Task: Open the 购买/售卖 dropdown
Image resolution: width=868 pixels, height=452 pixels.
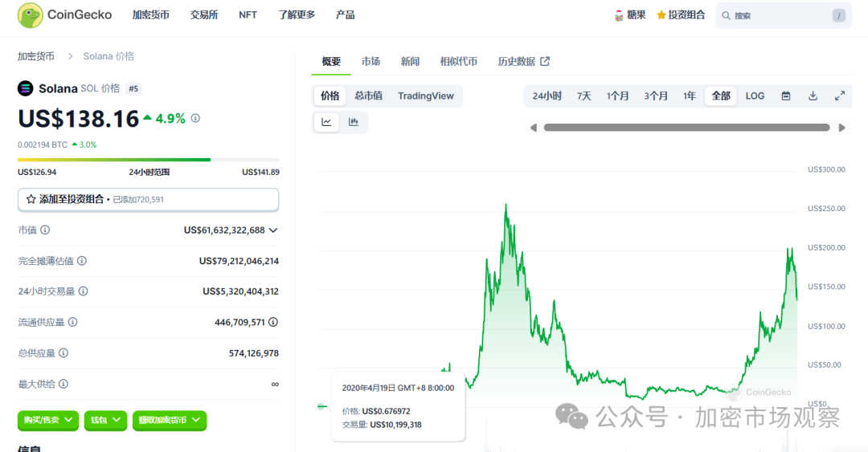Action: pyautogui.click(x=48, y=421)
